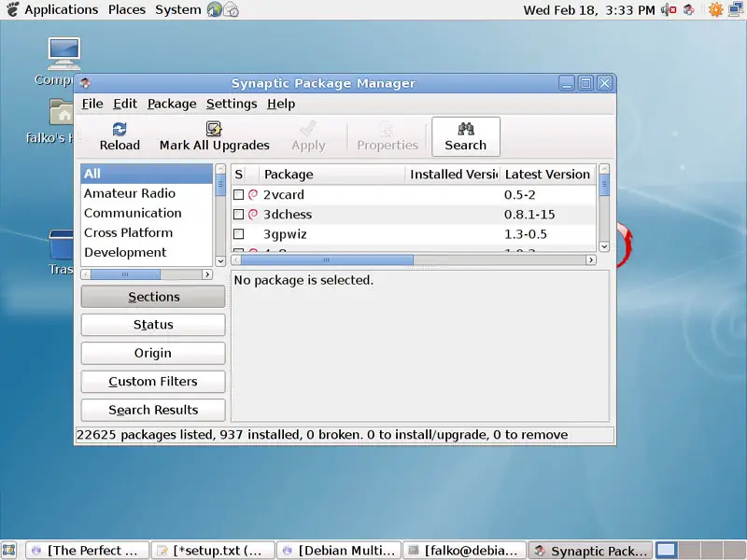Click the sections list scroll-left arrow
This screenshot has height=560, width=747.
click(x=86, y=274)
